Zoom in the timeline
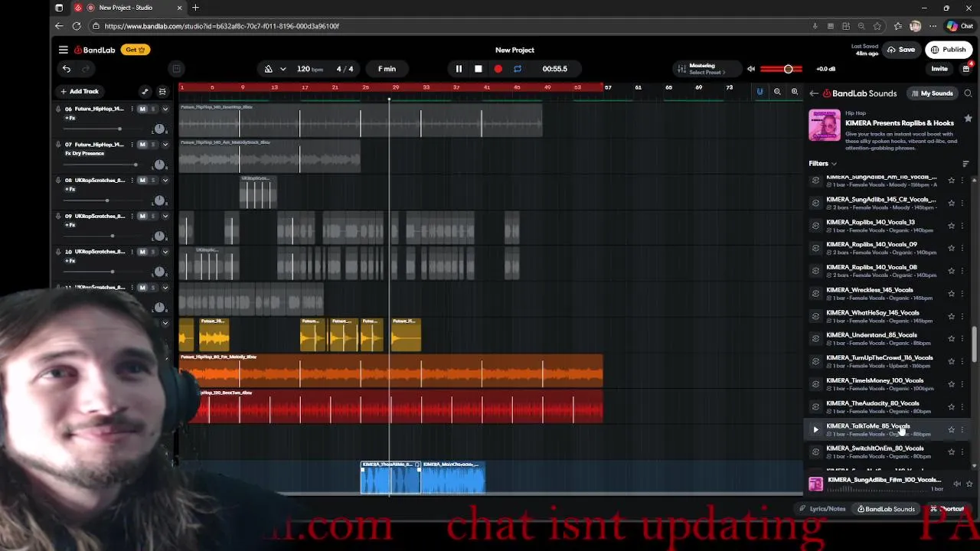 click(x=795, y=92)
